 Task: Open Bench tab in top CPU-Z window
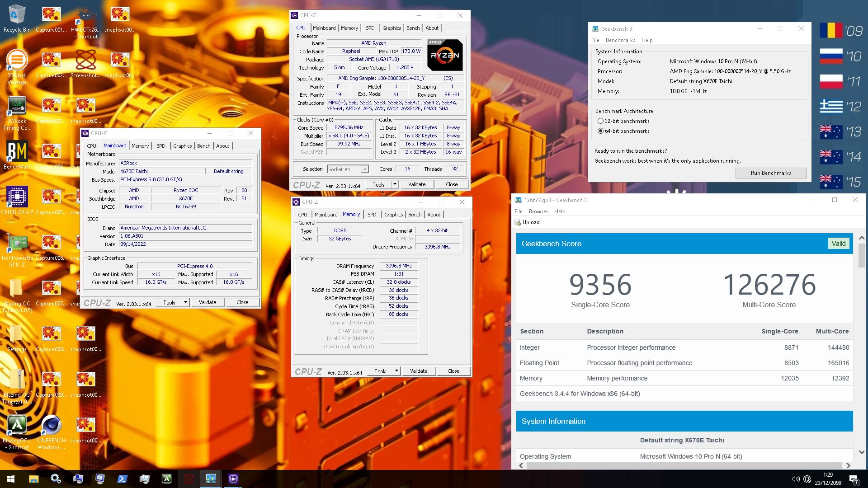pos(413,28)
